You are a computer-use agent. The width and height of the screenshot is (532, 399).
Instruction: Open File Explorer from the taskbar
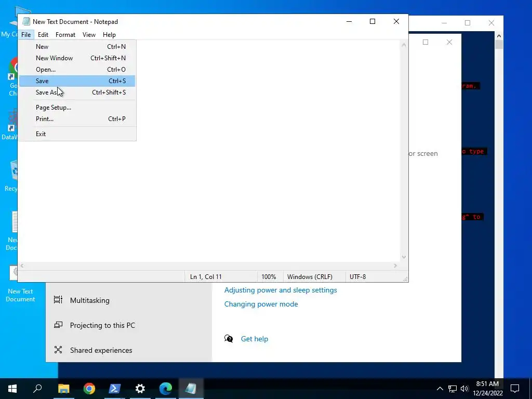tap(63, 389)
